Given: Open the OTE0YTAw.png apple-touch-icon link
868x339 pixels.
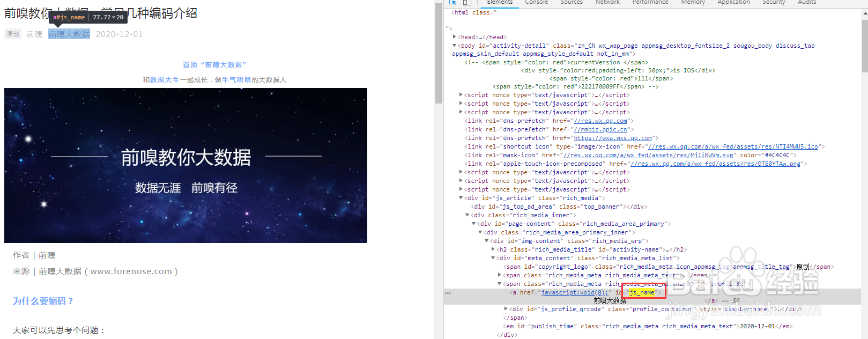Looking at the screenshot, I should tap(716, 164).
